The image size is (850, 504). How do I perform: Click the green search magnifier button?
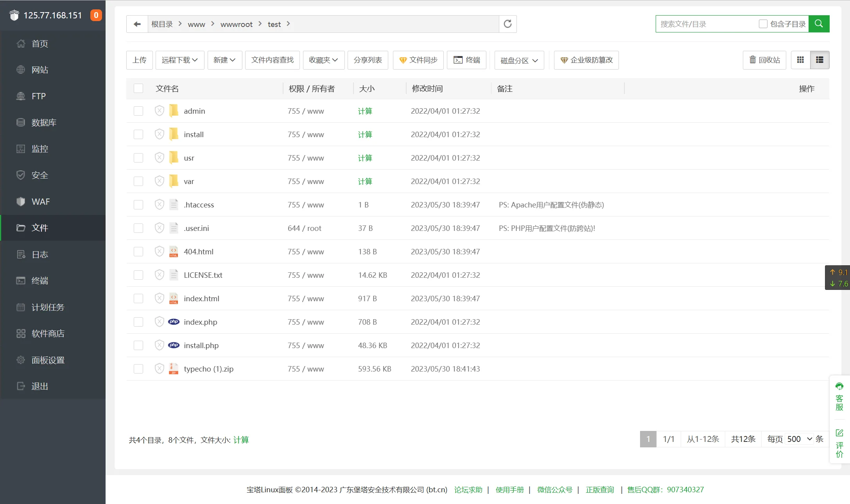click(819, 24)
